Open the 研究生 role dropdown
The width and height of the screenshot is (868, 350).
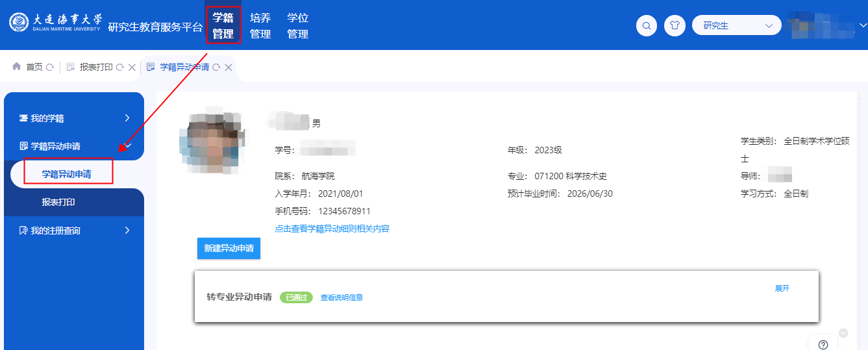pyautogui.click(x=736, y=25)
